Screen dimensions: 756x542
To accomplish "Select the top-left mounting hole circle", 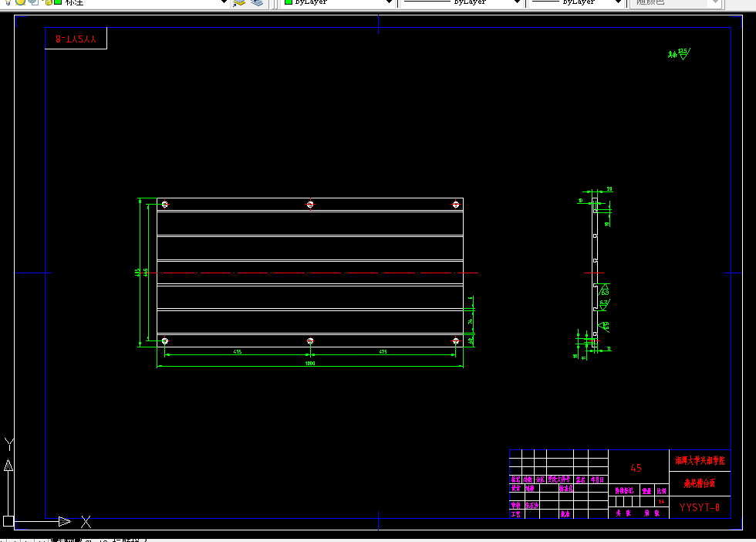I will (165, 205).
